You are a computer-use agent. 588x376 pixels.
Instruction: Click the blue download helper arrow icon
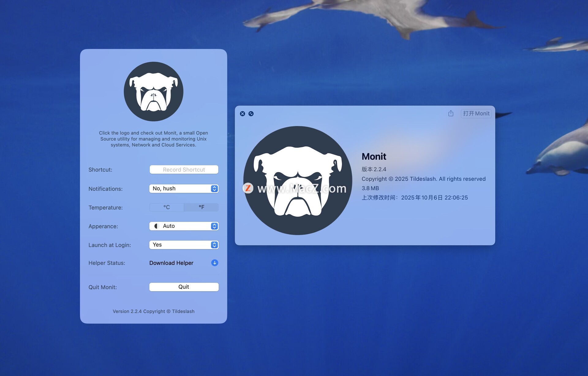(x=215, y=263)
